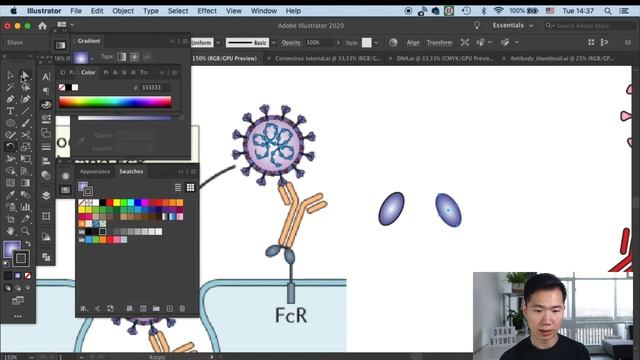The height and width of the screenshot is (360, 640).
Task: Open the arrange documents dropdown
Action: (x=65, y=25)
